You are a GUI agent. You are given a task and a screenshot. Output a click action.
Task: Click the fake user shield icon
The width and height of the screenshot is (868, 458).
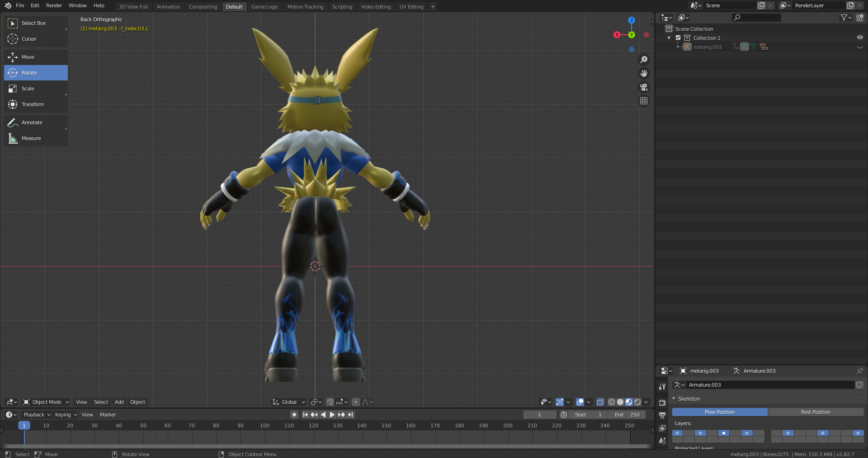(859, 385)
